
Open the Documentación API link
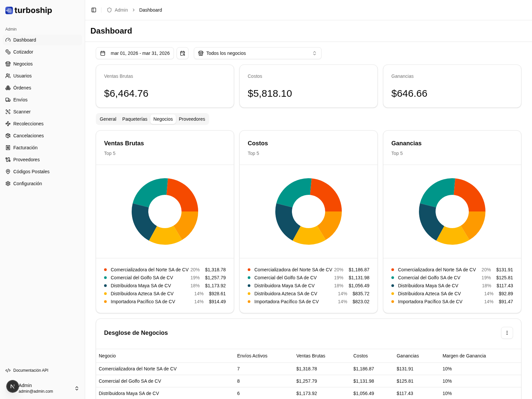pyautogui.click(x=31, y=370)
